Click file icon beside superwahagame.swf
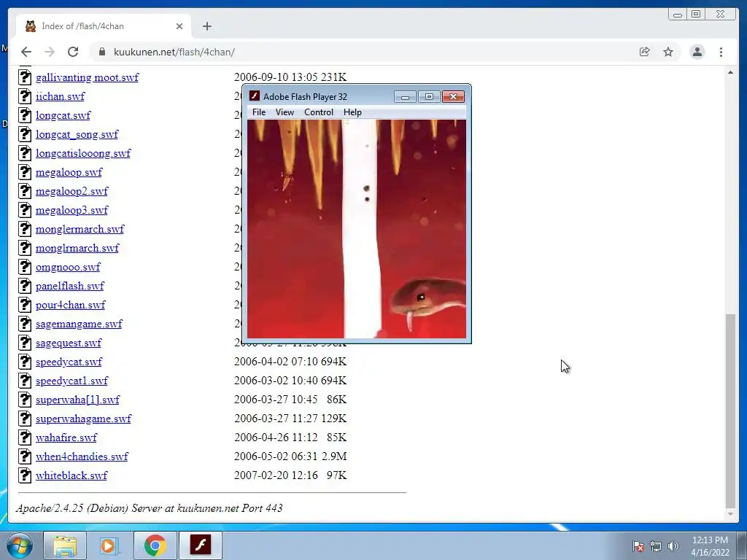The height and width of the screenshot is (560, 747). point(25,418)
